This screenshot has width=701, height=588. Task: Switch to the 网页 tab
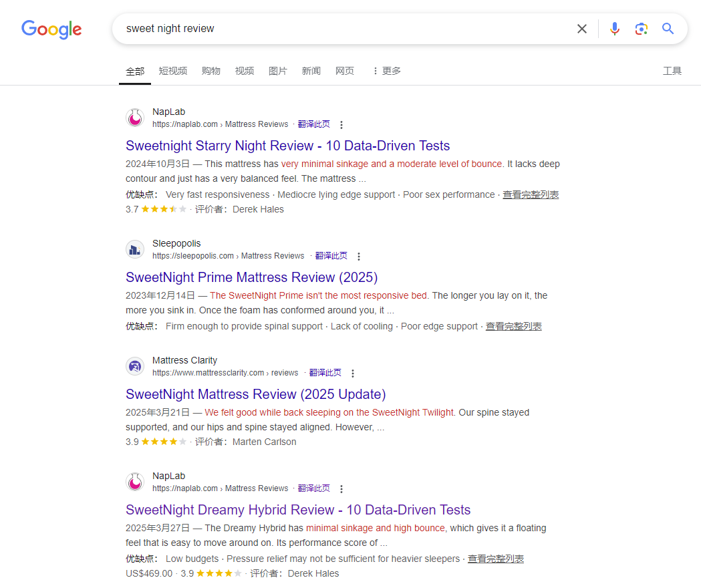click(345, 71)
